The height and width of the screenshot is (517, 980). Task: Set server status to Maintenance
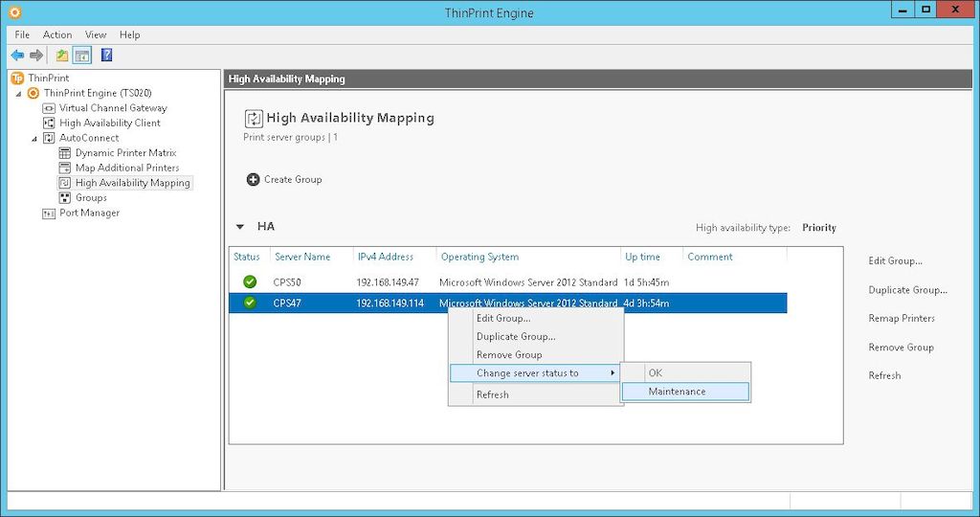(x=685, y=392)
